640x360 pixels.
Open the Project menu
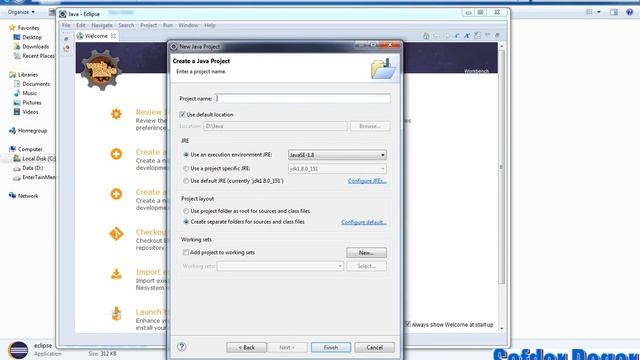149,25
